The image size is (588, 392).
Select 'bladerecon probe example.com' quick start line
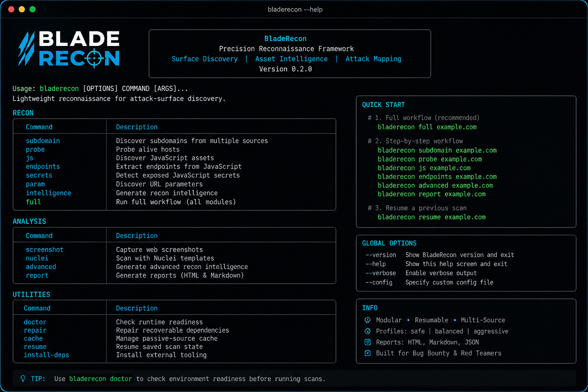click(430, 159)
